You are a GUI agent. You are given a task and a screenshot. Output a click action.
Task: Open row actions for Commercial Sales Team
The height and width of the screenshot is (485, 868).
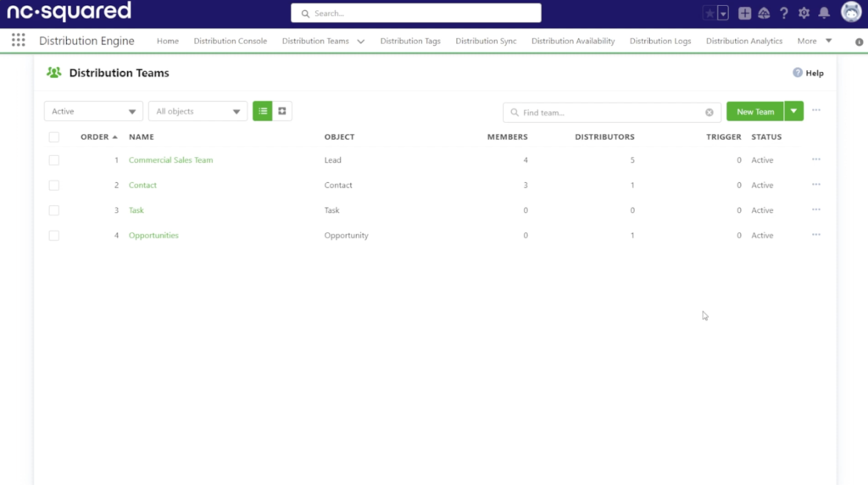coord(815,159)
